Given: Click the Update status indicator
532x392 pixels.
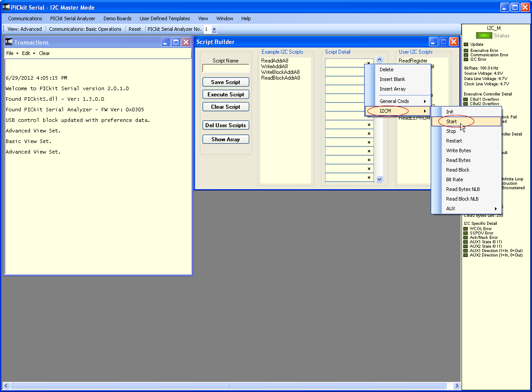Looking at the screenshot, I should click(x=465, y=44).
